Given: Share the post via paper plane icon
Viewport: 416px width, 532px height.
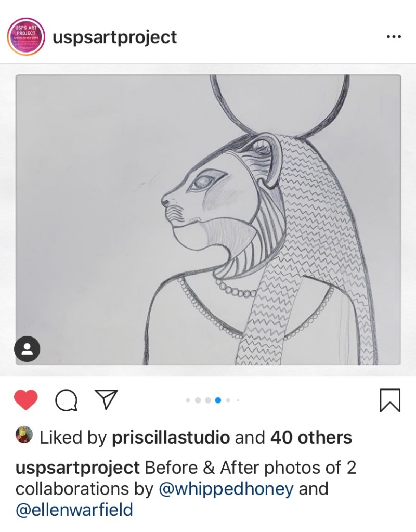Looking at the screenshot, I should tap(106, 399).
